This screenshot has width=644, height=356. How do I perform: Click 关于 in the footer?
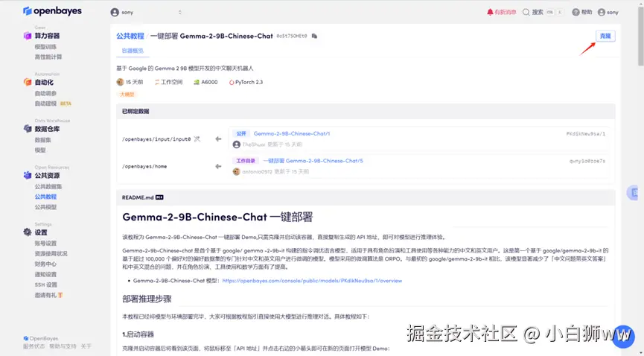click(86, 346)
